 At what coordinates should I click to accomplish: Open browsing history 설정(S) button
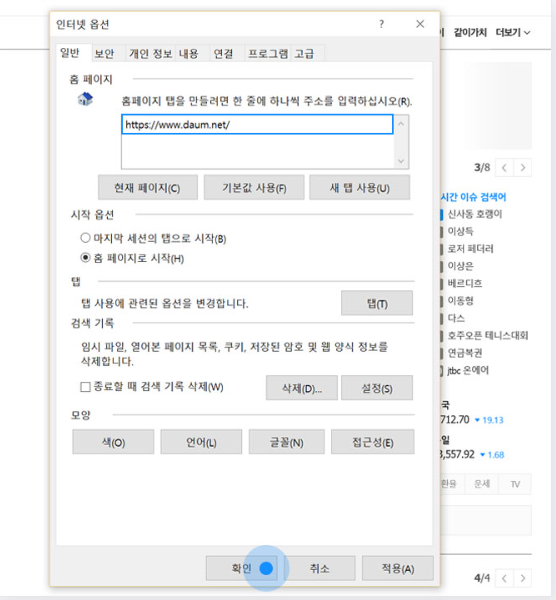click(x=377, y=388)
